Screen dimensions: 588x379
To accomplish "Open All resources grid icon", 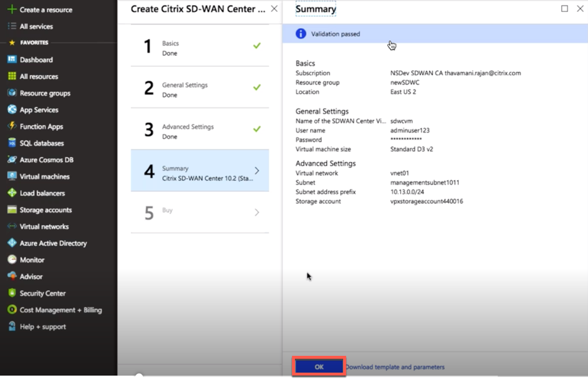I will 12,76.
